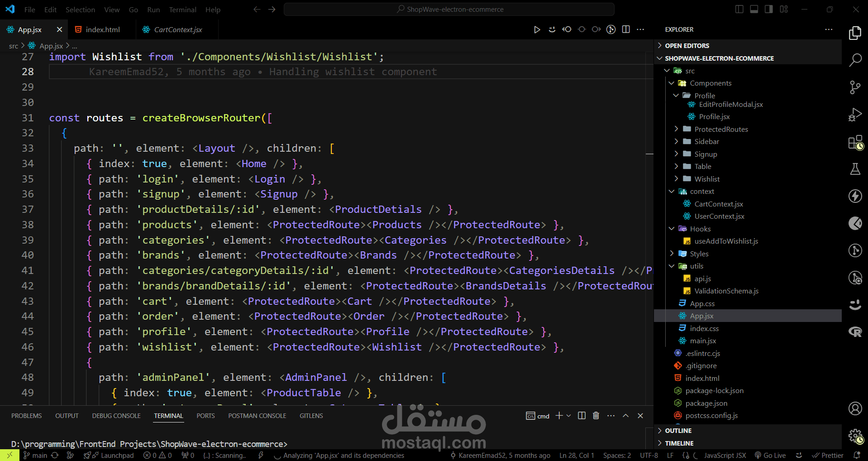Screen dimensions: 868x461
Task: Switch to GITLENS panel tab
Action: click(x=311, y=416)
